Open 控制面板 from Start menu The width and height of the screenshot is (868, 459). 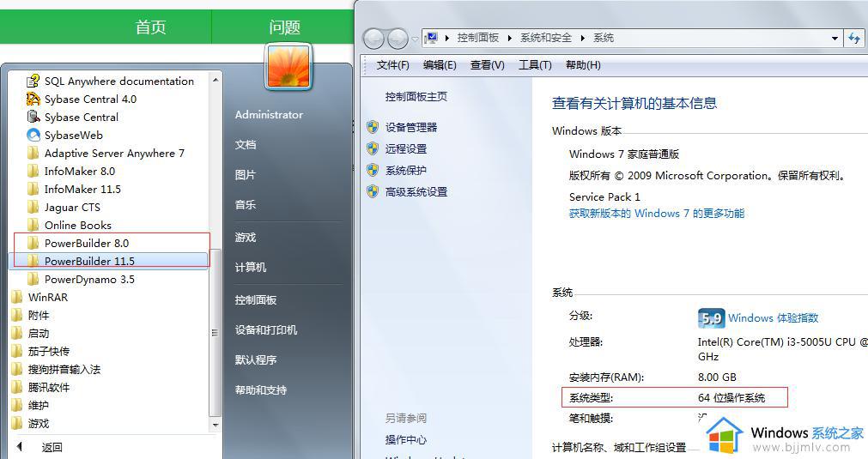point(255,299)
